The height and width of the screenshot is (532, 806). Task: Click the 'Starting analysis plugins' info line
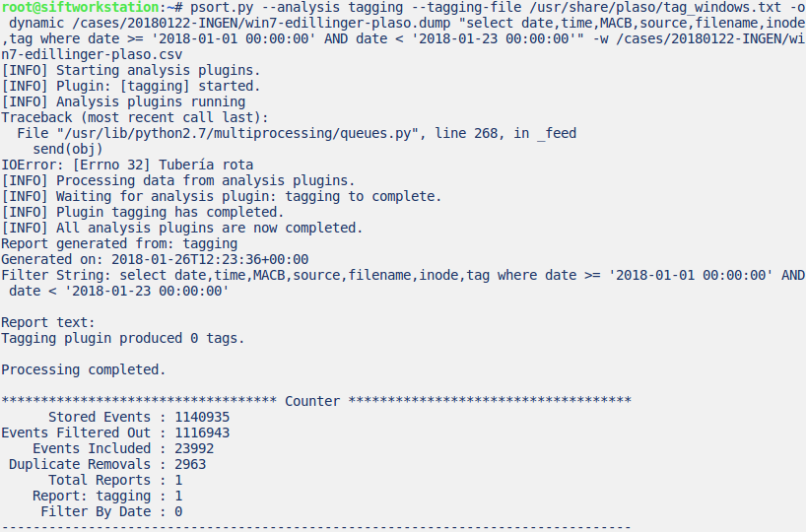pyautogui.click(x=130, y=70)
